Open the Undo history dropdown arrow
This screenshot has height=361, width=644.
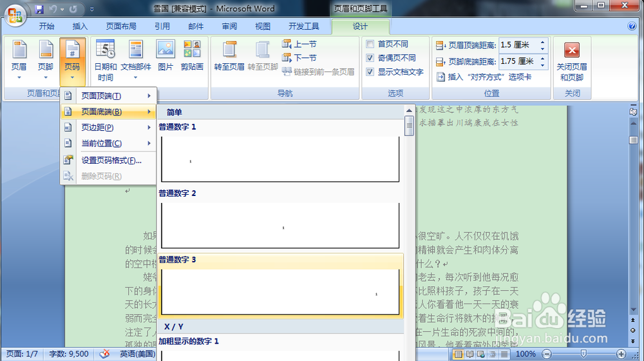click(62, 9)
